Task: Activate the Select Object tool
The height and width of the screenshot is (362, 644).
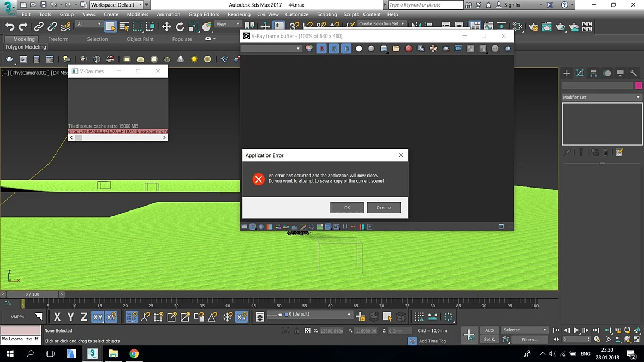Action: [x=110, y=27]
